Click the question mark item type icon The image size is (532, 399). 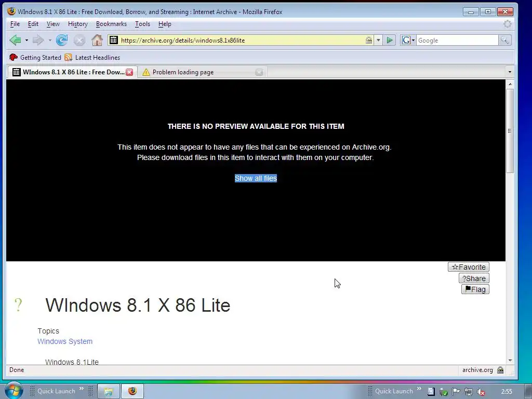point(18,304)
